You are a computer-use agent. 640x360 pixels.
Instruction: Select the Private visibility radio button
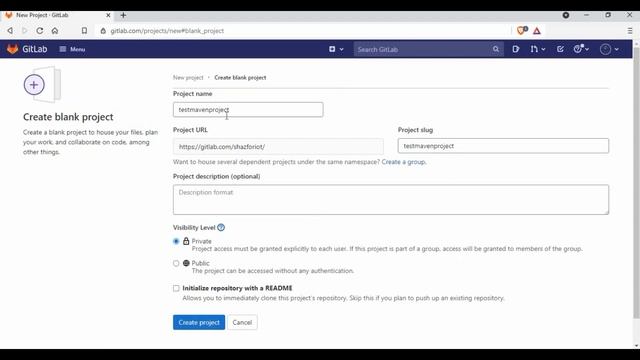176,241
